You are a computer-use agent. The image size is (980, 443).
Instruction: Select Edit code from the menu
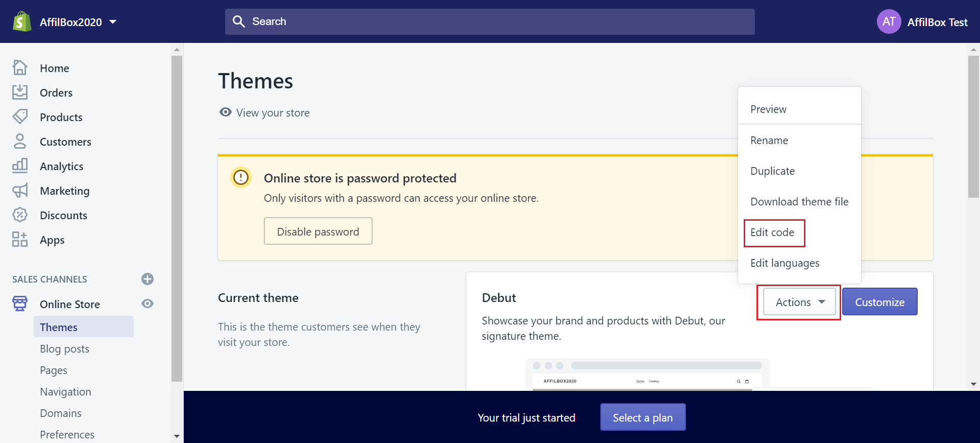772,232
